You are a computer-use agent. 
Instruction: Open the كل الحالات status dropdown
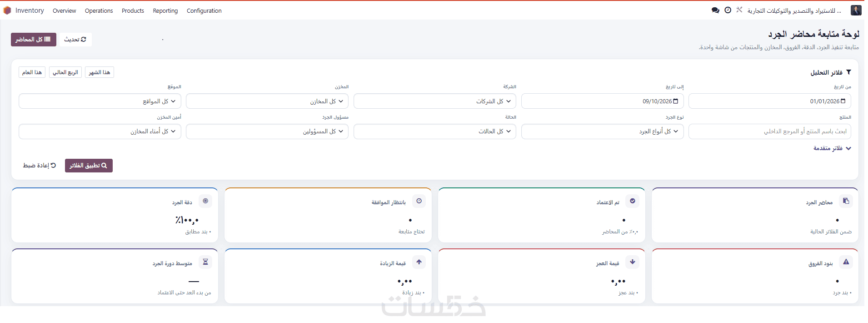[435, 131]
